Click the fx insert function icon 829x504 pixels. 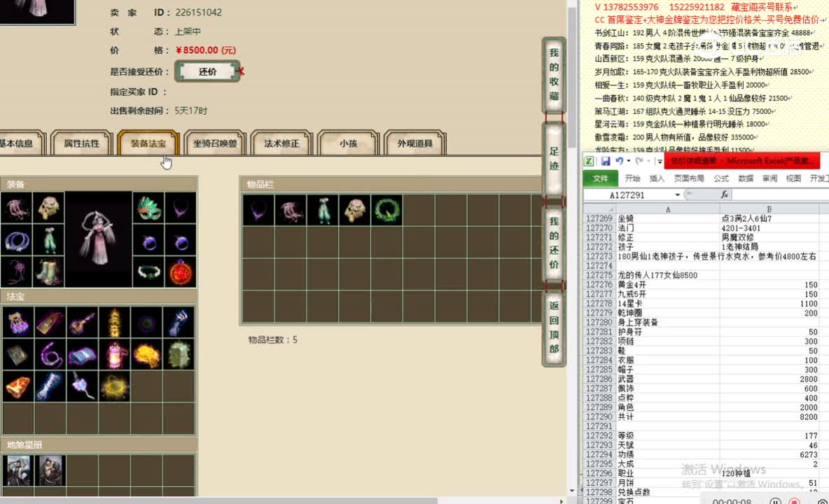coord(724,195)
